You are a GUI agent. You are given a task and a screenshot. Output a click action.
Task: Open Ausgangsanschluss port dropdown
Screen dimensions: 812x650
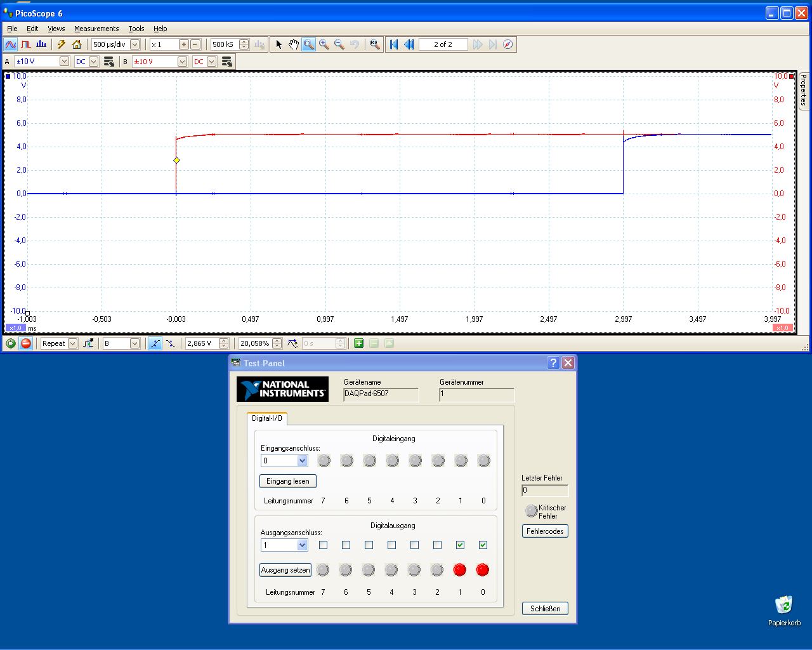303,545
